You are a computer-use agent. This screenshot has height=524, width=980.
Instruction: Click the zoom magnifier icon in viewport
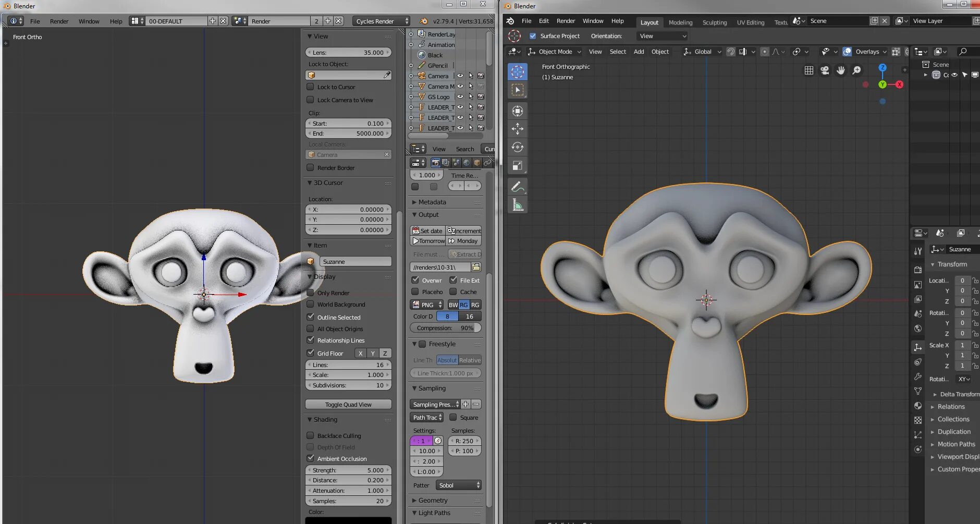click(856, 70)
